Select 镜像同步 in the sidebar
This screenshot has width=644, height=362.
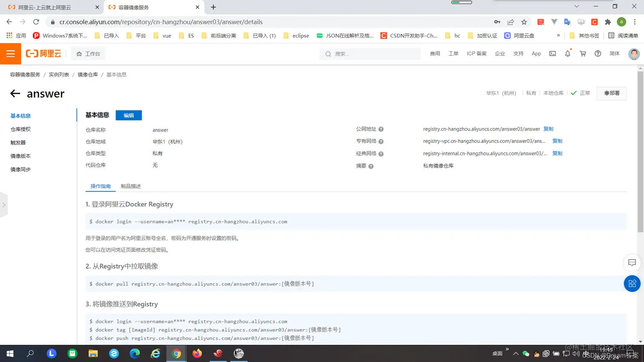pos(20,169)
